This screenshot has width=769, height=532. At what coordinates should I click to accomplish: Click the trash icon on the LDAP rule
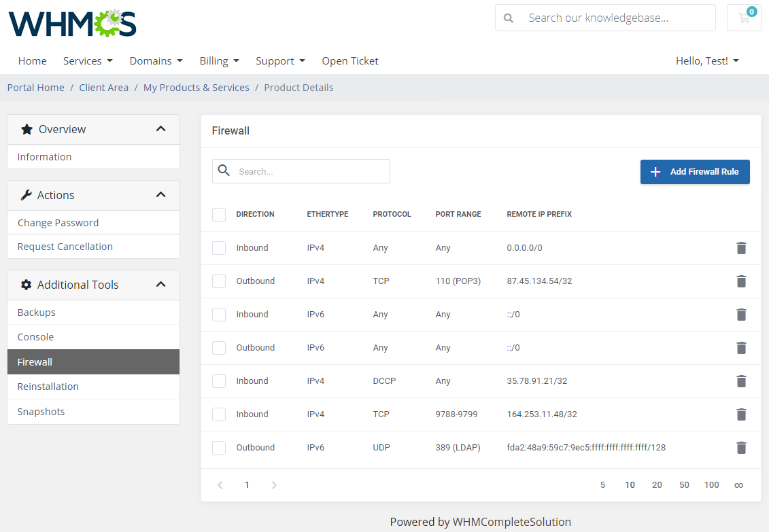click(x=741, y=447)
